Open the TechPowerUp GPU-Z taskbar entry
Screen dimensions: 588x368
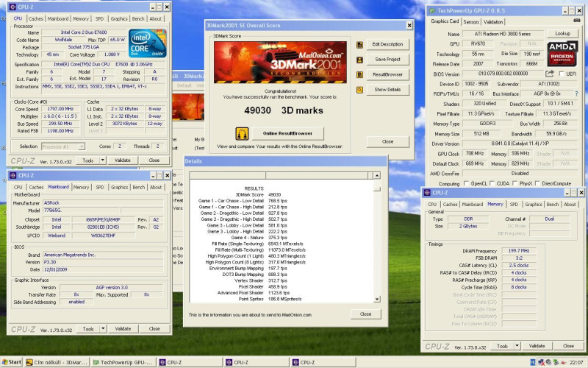point(123,362)
